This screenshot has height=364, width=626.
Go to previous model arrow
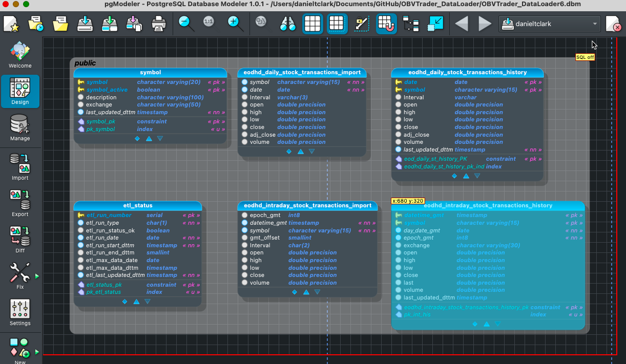pos(462,24)
